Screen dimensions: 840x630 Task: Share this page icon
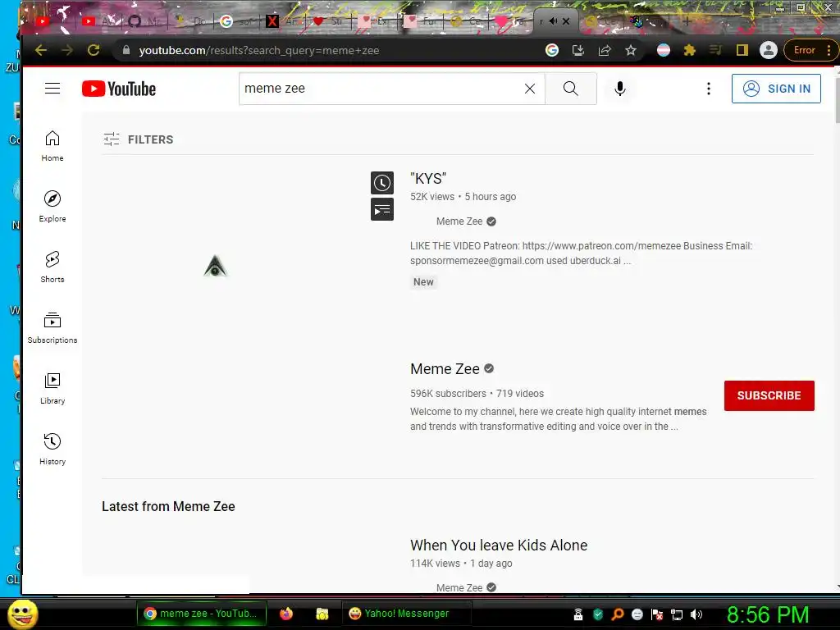605,50
